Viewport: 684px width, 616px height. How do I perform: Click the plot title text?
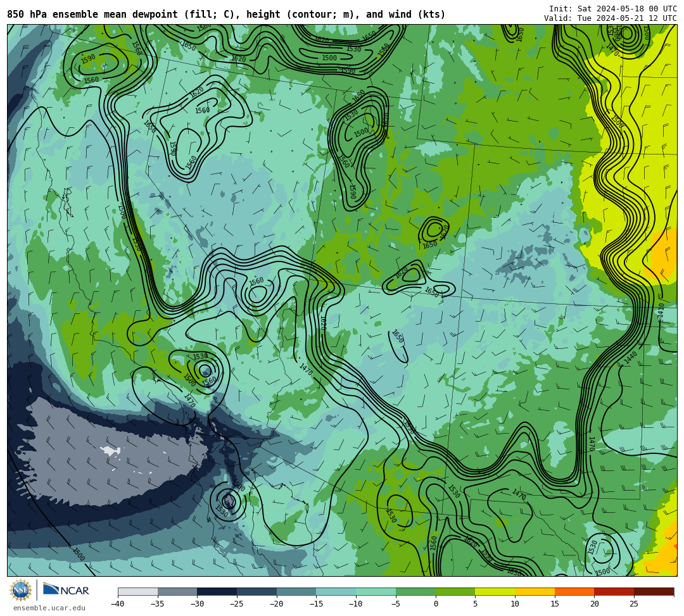pos(226,15)
